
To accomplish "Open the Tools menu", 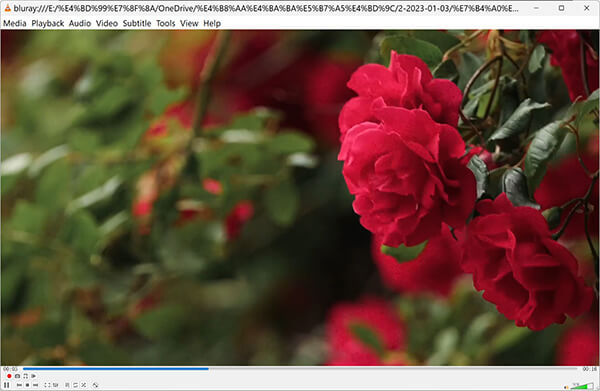I will pyautogui.click(x=165, y=23).
